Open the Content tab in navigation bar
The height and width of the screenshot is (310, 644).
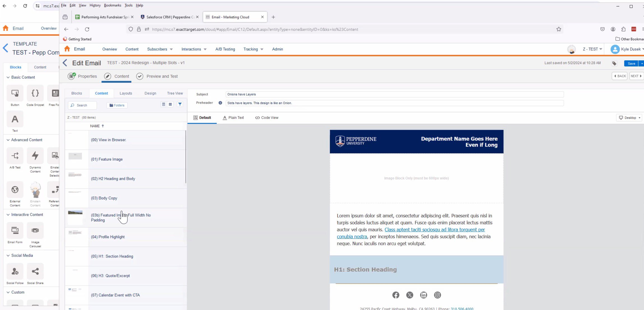click(132, 49)
